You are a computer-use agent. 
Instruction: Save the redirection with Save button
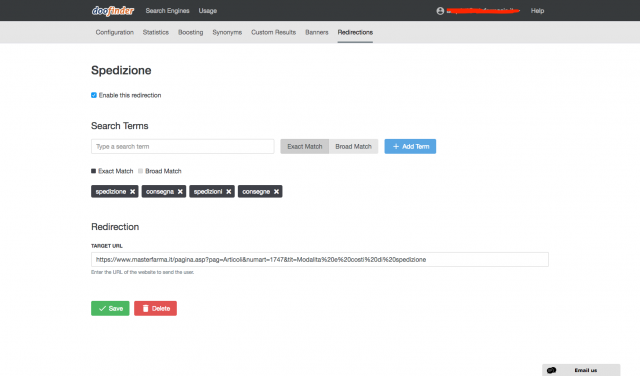coord(110,309)
